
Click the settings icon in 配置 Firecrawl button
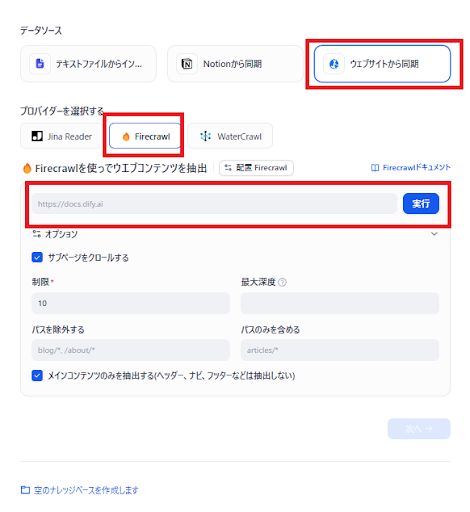(x=228, y=168)
